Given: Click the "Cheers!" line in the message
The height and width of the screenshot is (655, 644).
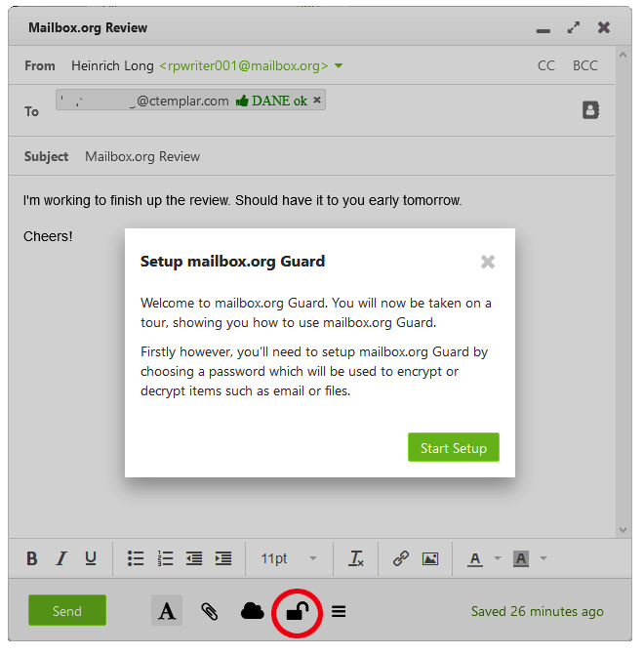Looking at the screenshot, I should tap(48, 236).
